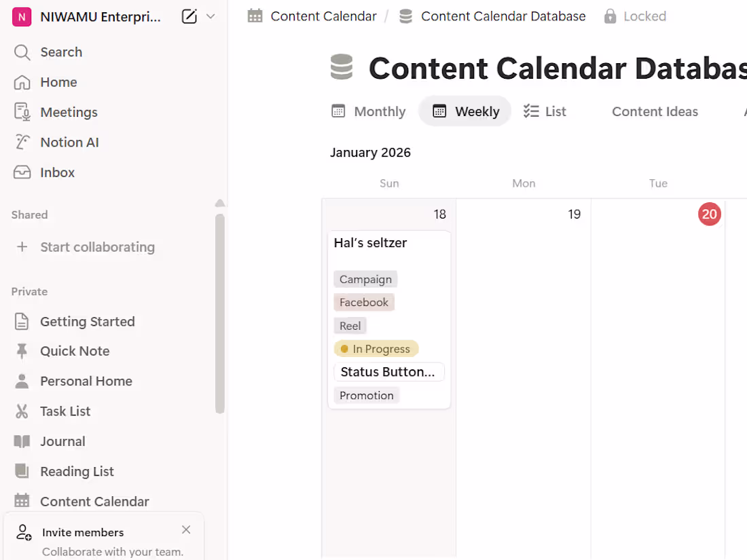Switch to the List view tab

545,112
